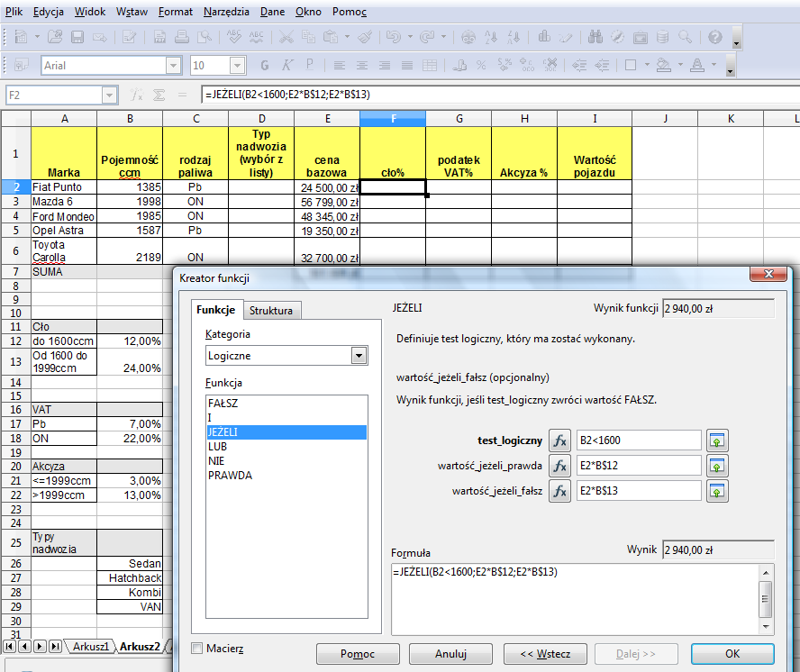
Task: Toggle justified alignment
Action: (x=406, y=66)
